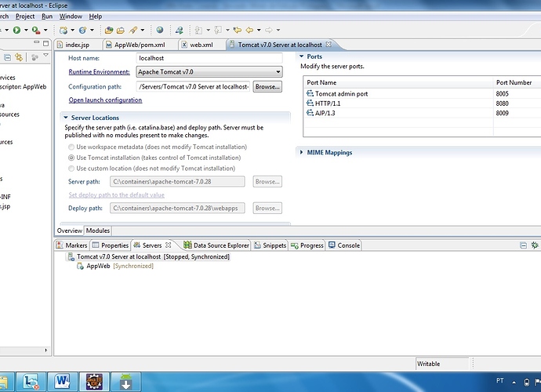Select Tomcat v7.0 Server at localhost in Servers

(149, 256)
